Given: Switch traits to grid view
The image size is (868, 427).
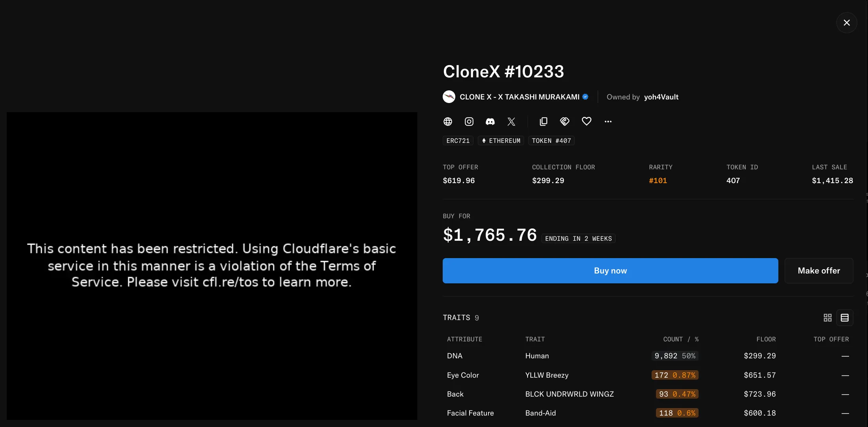Looking at the screenshot, I should point(827,318).
